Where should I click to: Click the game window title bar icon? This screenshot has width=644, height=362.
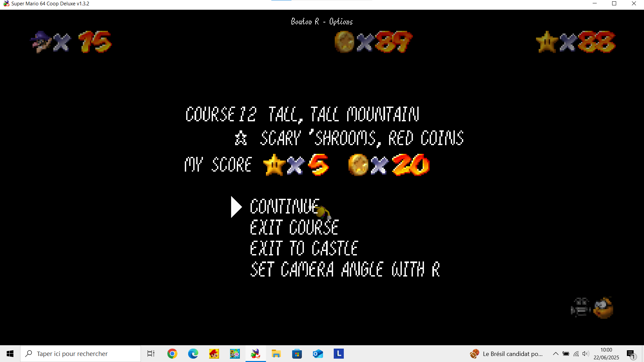[6, 4]
